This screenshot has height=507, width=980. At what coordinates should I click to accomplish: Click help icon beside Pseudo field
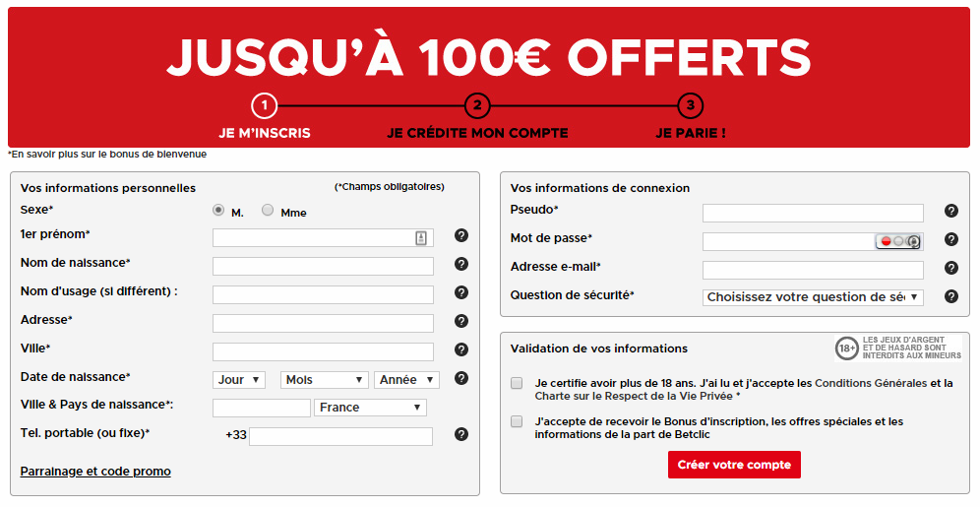pos(951,211)
